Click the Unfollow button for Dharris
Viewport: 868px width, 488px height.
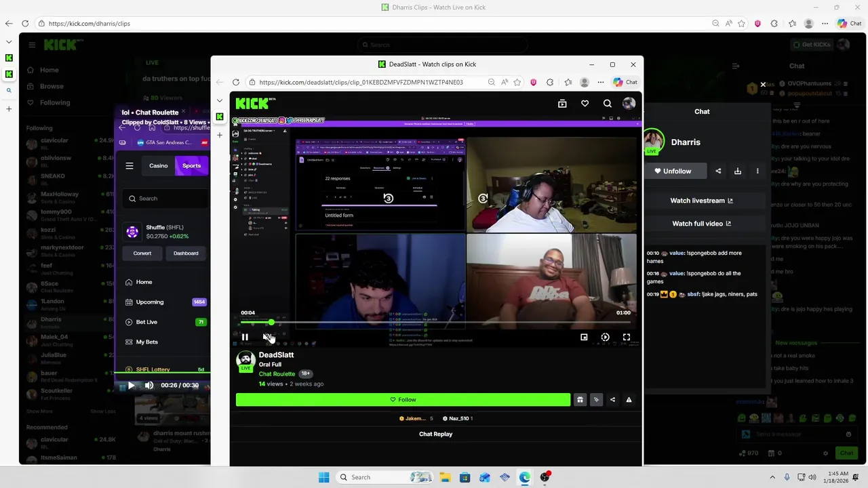click(673, 171)
